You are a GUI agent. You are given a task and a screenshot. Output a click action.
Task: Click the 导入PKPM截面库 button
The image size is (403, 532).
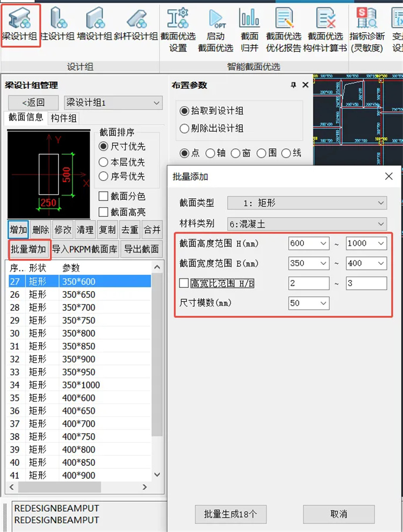pos(84,249)
